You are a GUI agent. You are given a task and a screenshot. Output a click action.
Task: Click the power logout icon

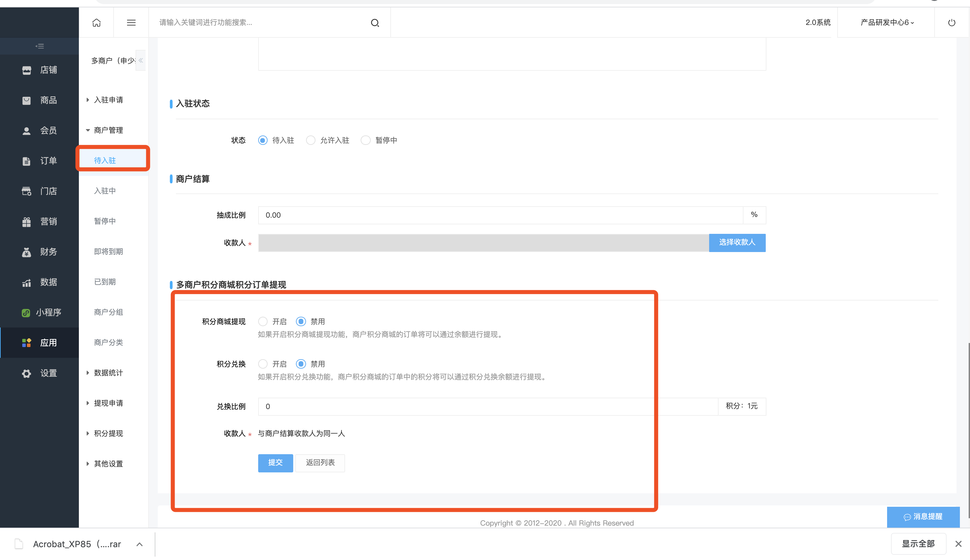coord(951,23)
